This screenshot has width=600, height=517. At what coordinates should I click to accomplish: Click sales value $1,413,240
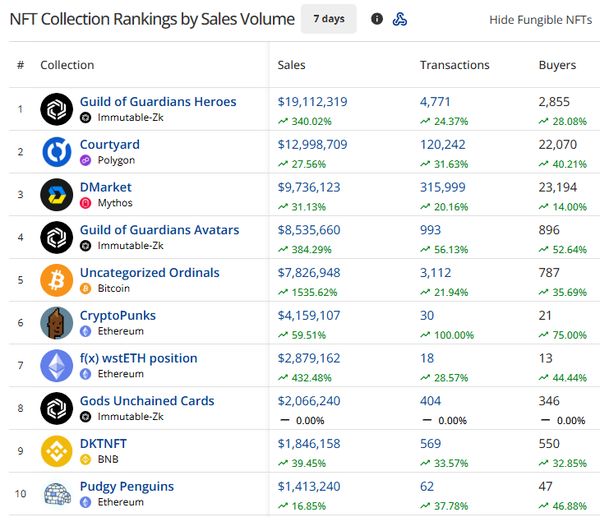(x=309, y=486)
